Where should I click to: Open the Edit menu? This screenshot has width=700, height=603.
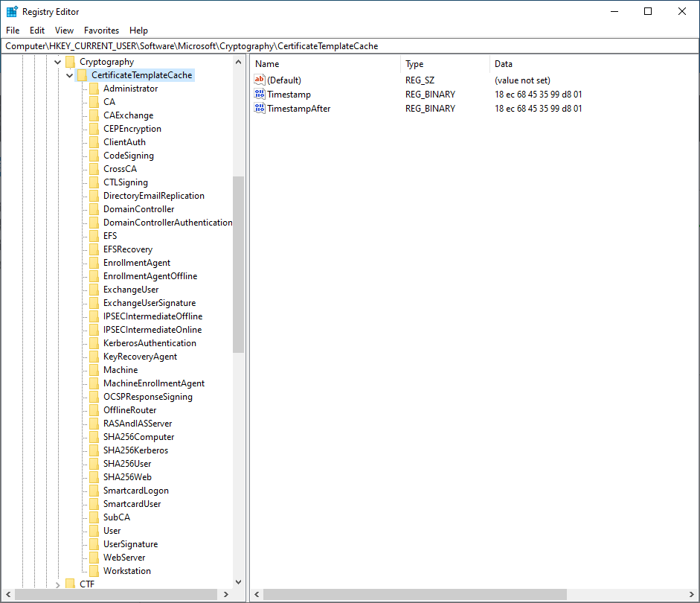coord(37,31)
